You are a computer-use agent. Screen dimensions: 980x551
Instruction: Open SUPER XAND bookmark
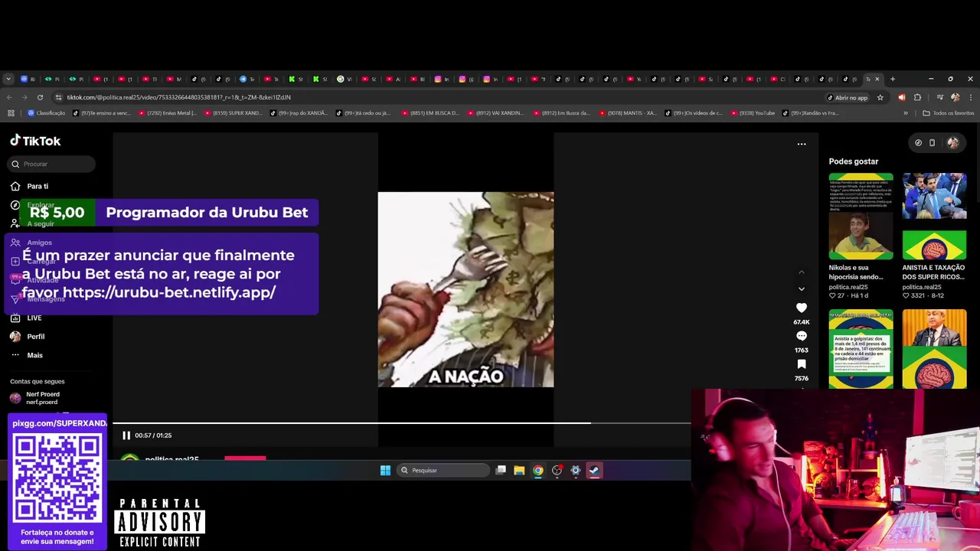click(x=233, y=113)
